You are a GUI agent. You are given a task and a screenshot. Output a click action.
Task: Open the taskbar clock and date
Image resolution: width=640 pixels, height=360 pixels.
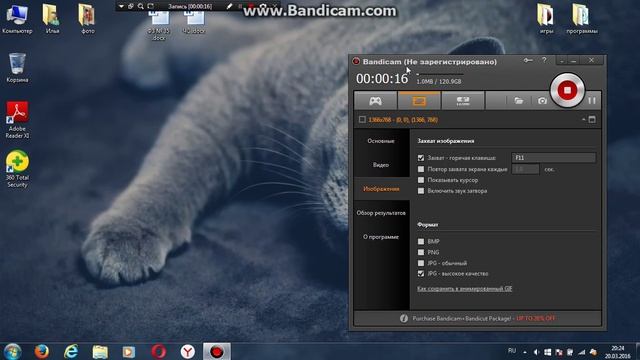(x=617, y=352)
